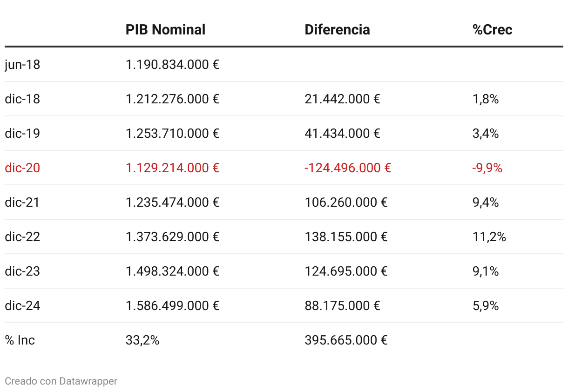
Task: Select the 1.129.214.000 € red cell
Action: click(x=172, y=168)
